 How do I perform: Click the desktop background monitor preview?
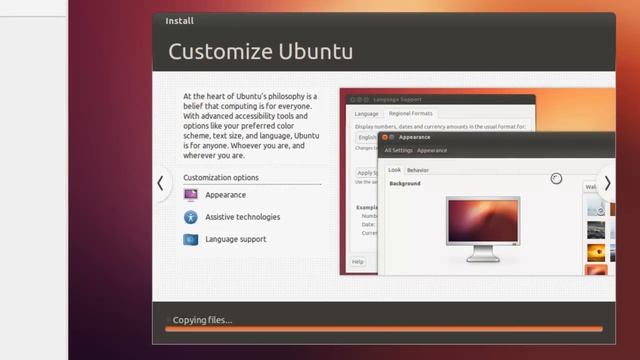(x=483, y=229)
